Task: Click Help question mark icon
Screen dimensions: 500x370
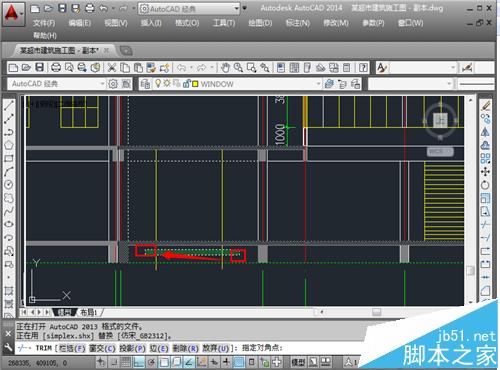Action: click(363, 68)
